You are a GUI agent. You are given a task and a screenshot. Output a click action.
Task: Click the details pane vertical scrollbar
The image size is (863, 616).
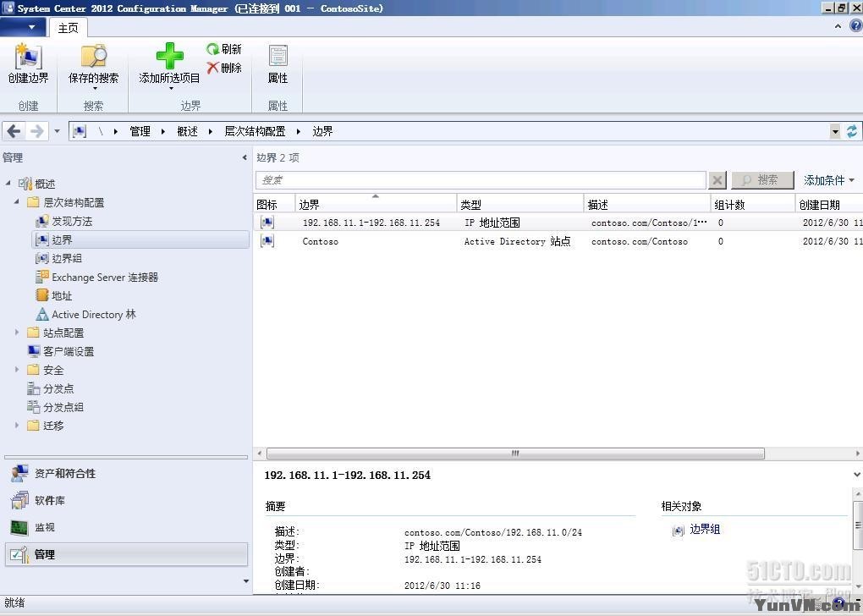tap(857, 524)
